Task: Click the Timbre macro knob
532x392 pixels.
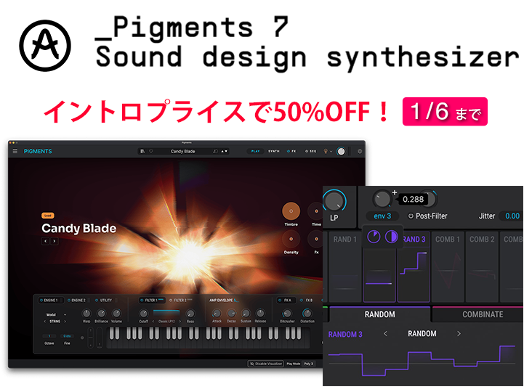Action: tap(291, 211)
